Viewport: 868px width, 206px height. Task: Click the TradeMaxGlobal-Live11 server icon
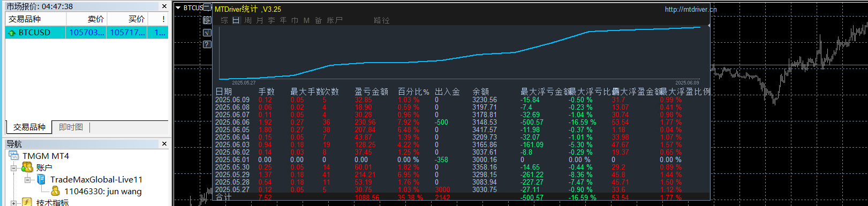[41, 179]
